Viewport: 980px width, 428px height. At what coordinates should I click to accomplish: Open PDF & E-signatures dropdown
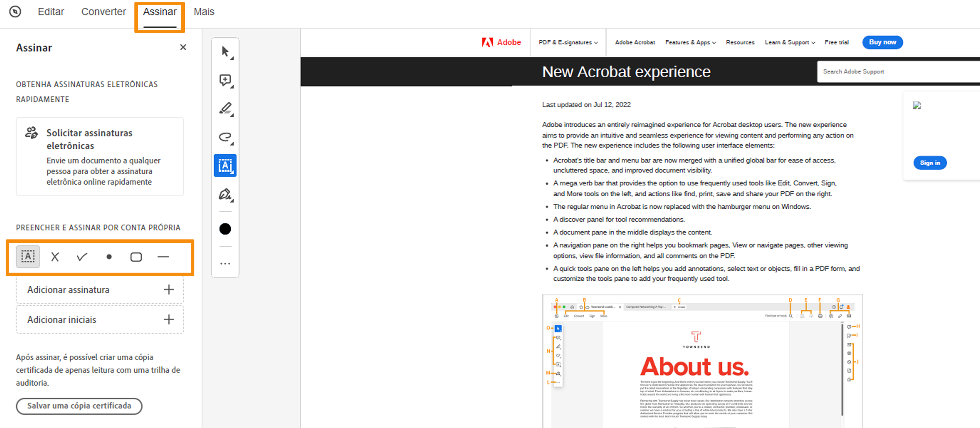tap(568, 42)
